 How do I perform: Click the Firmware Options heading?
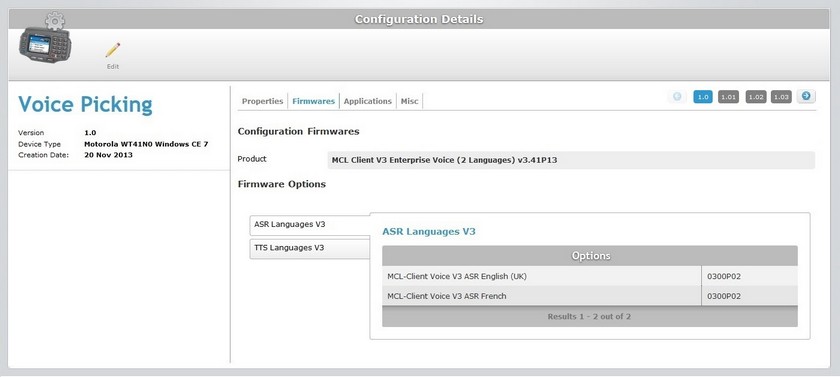click(x=282, y=184)
